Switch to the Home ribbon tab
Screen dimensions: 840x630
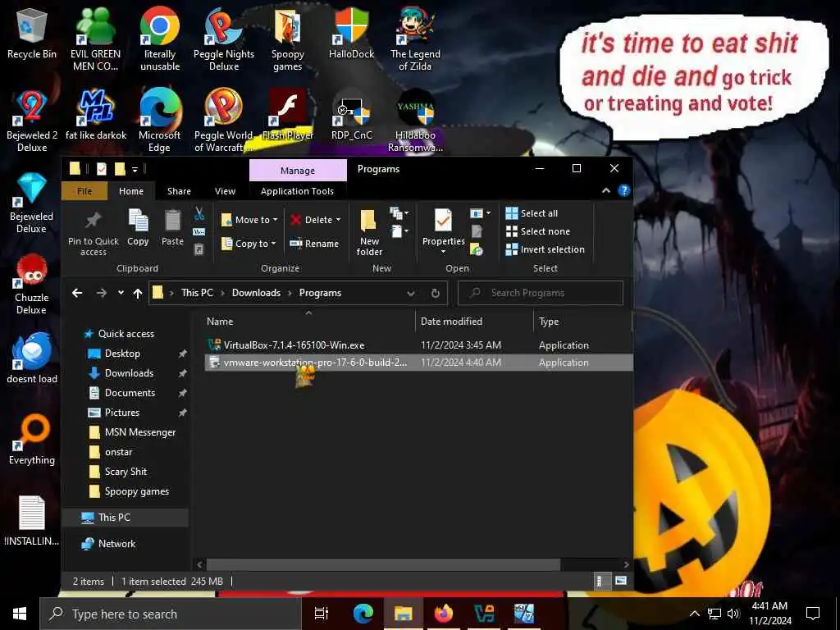131,191
